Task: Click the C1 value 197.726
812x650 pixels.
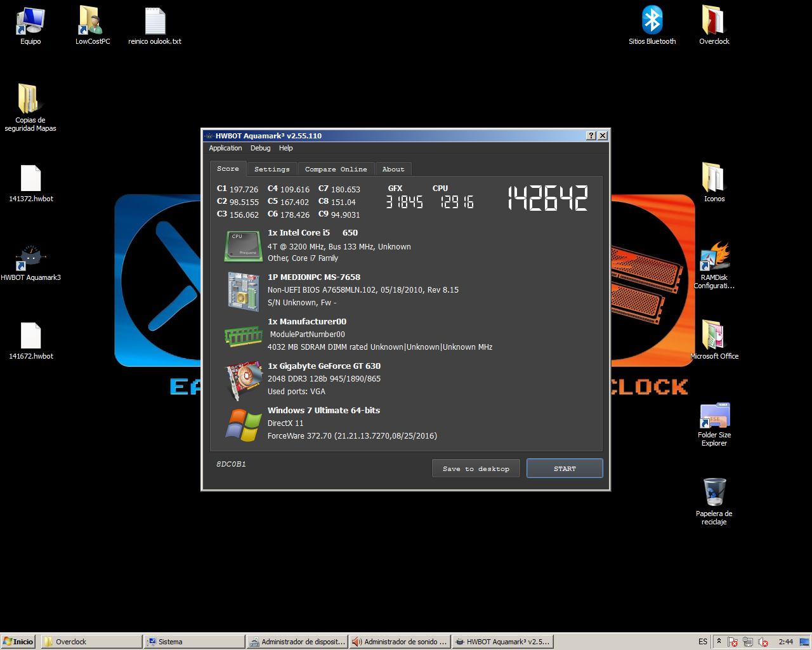Action: (244, 189)
